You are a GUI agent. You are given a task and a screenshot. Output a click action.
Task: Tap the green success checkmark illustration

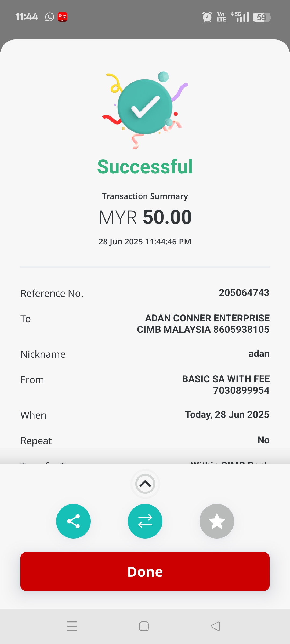point(145,107)
